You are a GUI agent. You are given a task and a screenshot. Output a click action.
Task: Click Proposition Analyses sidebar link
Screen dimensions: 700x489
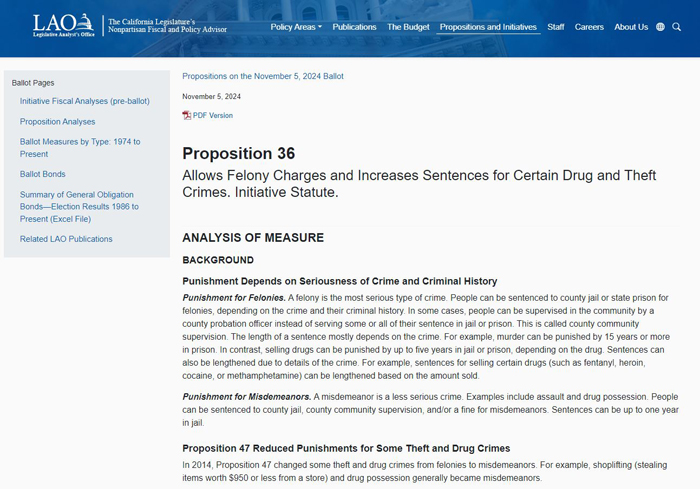point(57,122)
